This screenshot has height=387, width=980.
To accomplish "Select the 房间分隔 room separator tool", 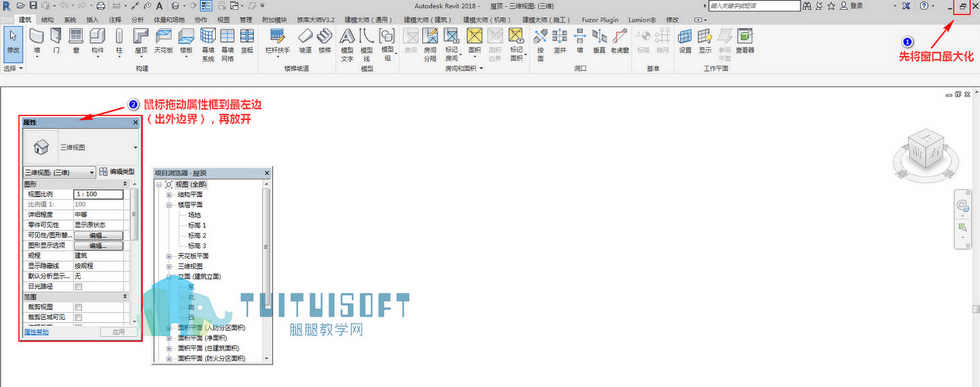I will (x=430, y=45).
